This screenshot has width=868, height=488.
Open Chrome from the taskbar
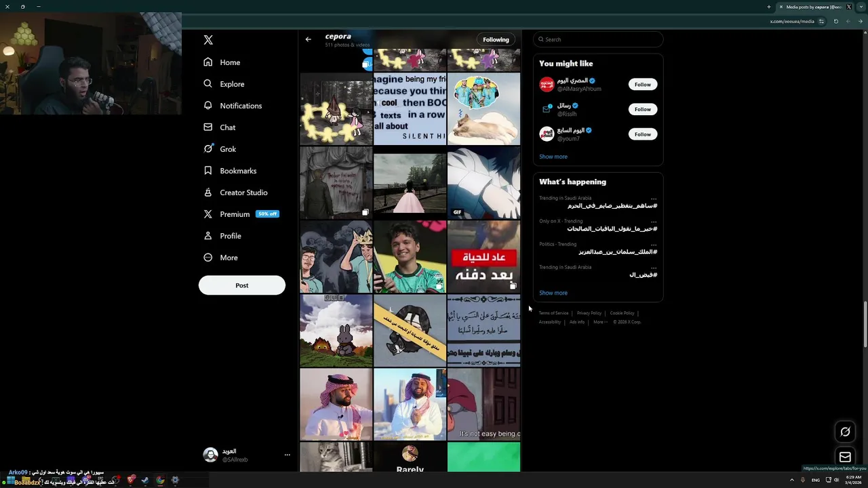(x=160, y=480)
